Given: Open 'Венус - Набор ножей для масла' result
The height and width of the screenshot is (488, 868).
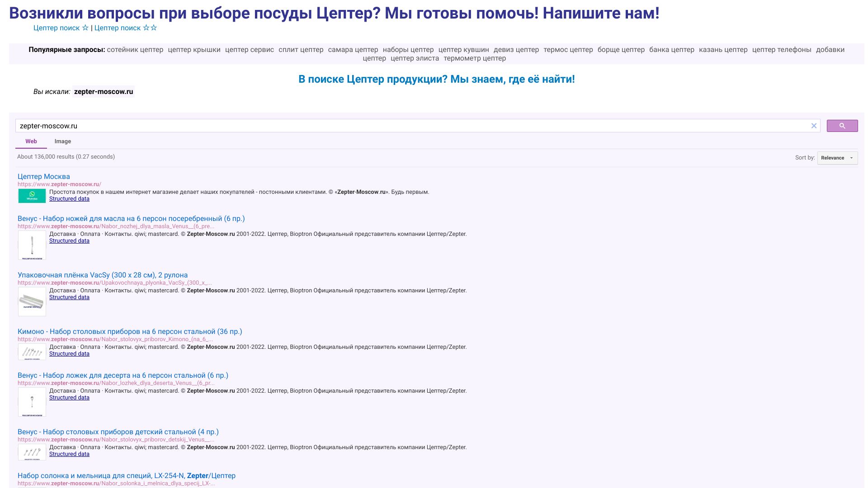Looking at the screenshot, I should 131,219.
